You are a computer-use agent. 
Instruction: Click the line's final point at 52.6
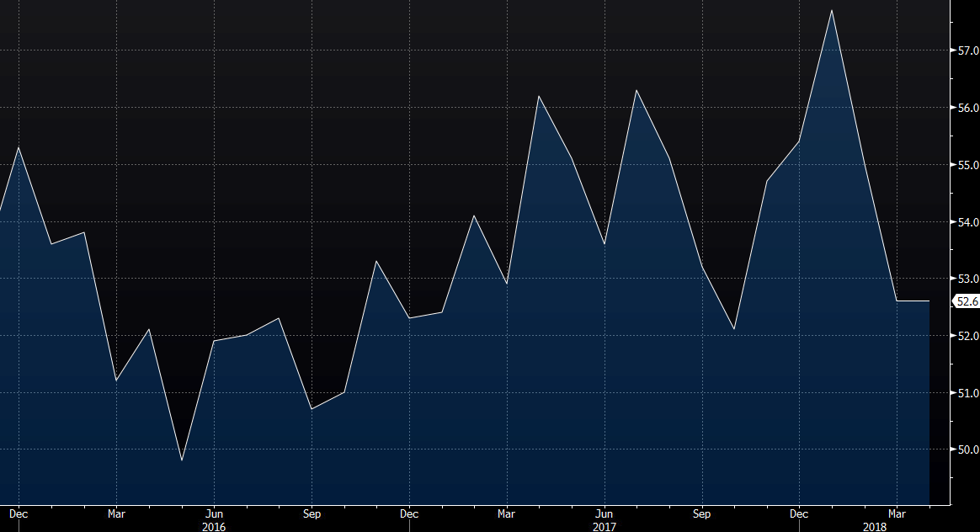tap(929, 301)
